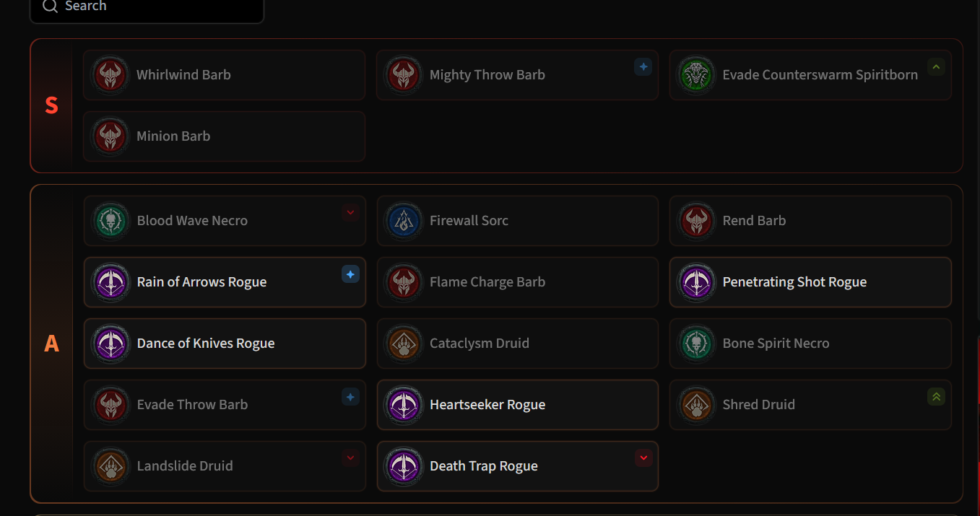Click the Necromancer icon next to Blood Wave Necro
This screenshot has height=516, width=980.
click(x=110, y=221)
